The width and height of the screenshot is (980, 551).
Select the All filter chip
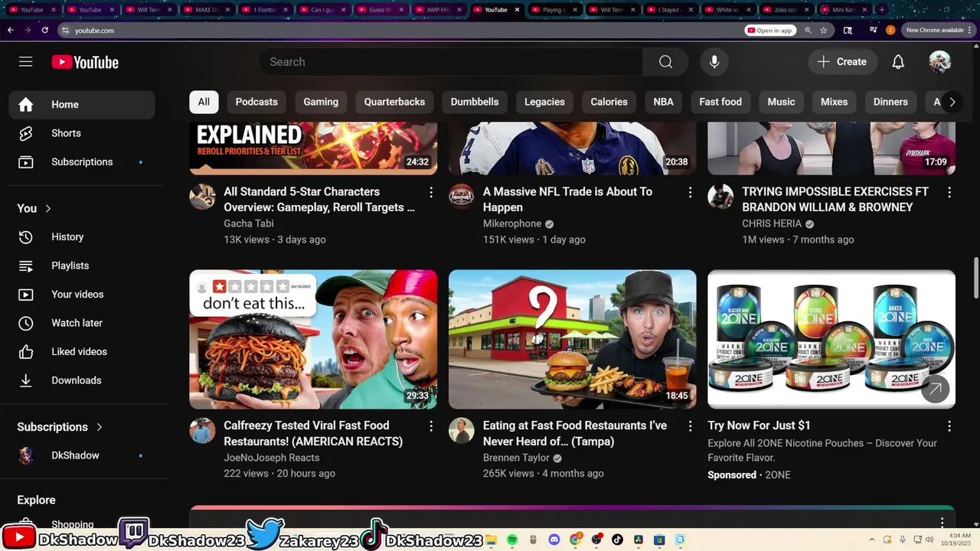tap(204, 102)
